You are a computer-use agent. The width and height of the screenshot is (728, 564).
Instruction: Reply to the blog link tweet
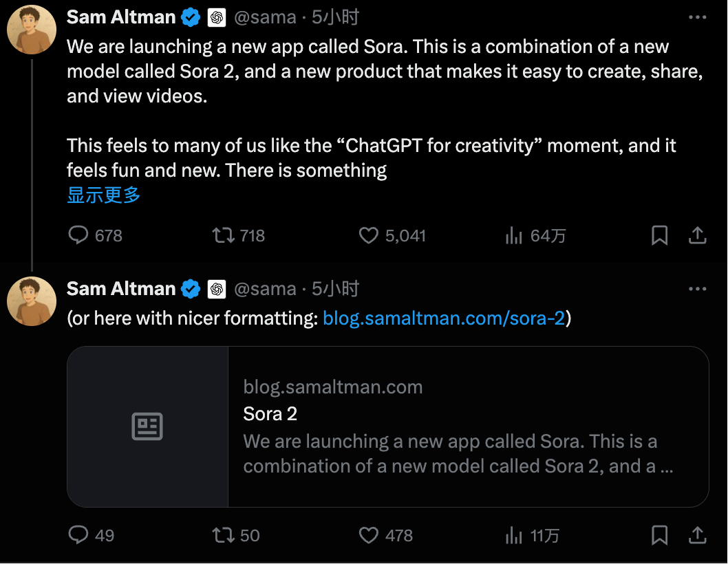coord(79,535)
